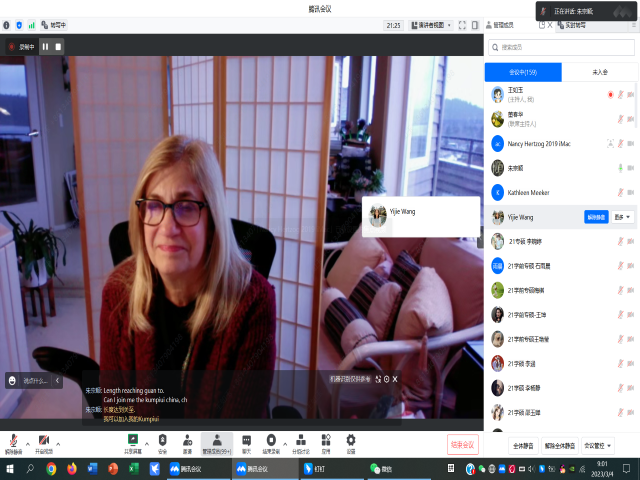The width and height of the screenshot is (640, 480).
Task: Select Kathleen Meeker member row
Action: click(561, 193)
